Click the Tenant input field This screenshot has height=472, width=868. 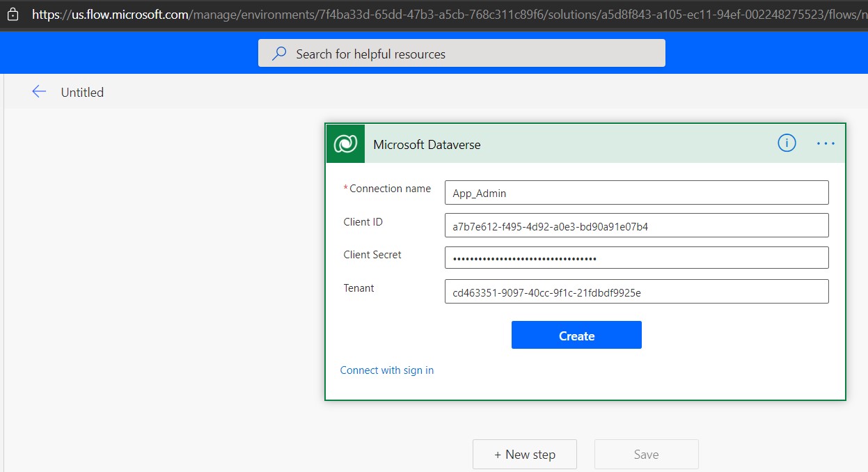[x=637, y=292]
